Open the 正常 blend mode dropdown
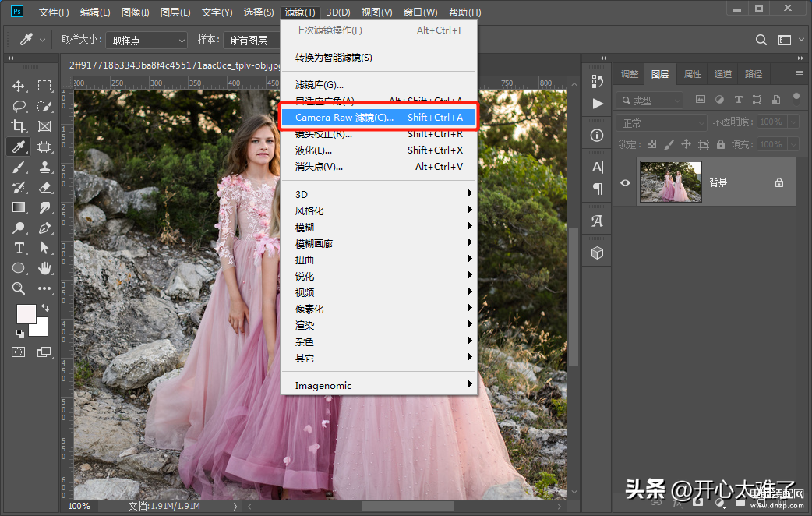 click(x=662, y=123)
